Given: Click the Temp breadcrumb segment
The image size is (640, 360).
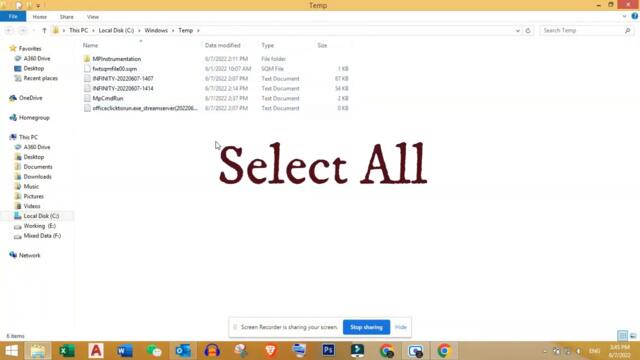Looking at the screenshot, I should point(185,31).
